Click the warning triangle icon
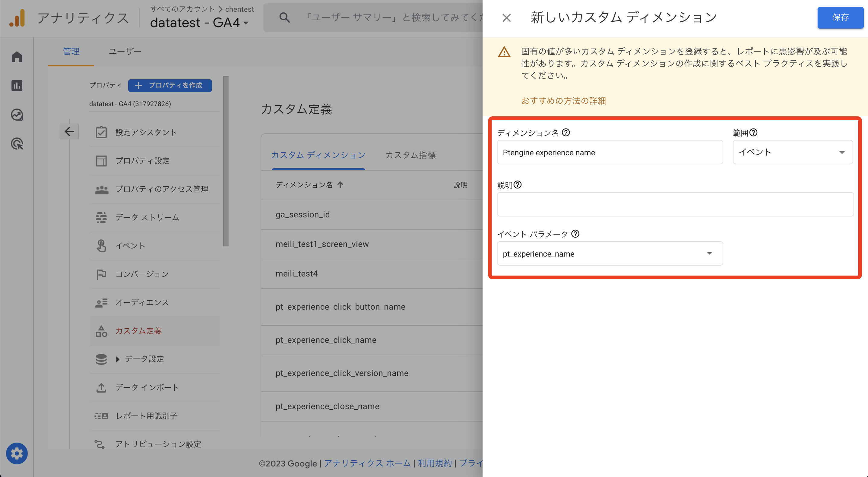The width and height of the screenshot is (868, 477). (504, 52)
